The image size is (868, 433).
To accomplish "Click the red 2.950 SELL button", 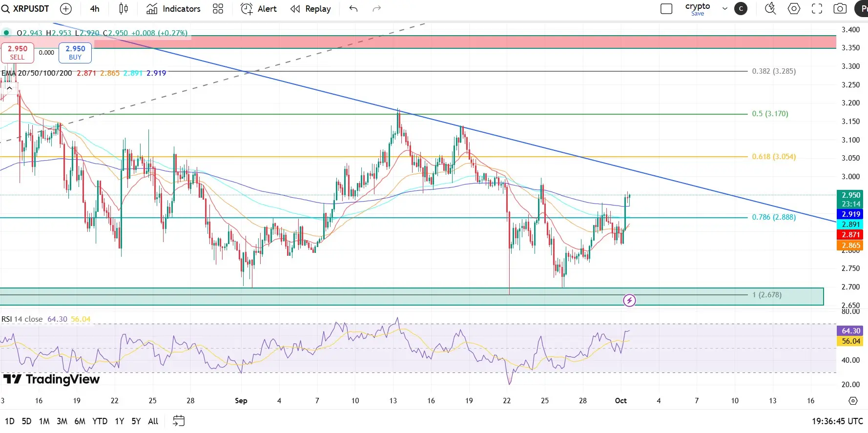I will point(18,53).
